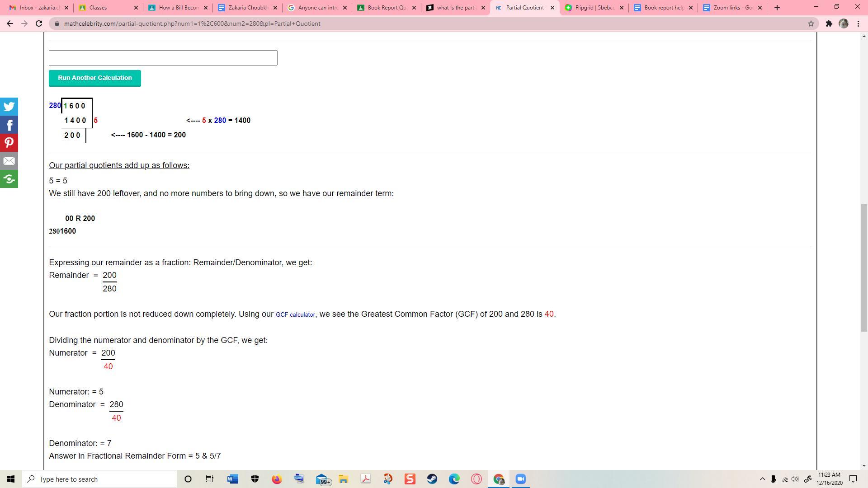The image size is (868, 488).
Task: Pin page with Pinterest sidebar icon
Action: coord(9,143)
